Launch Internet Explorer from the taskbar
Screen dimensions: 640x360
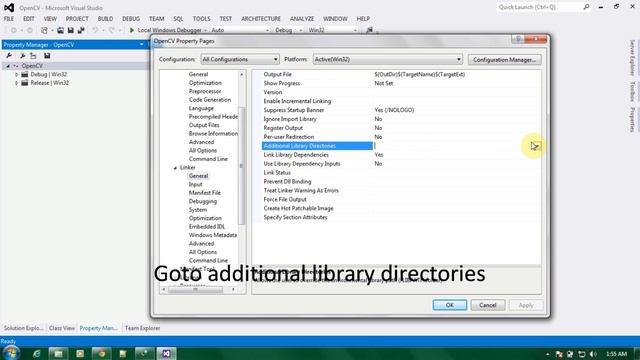(x=36, y=353)
